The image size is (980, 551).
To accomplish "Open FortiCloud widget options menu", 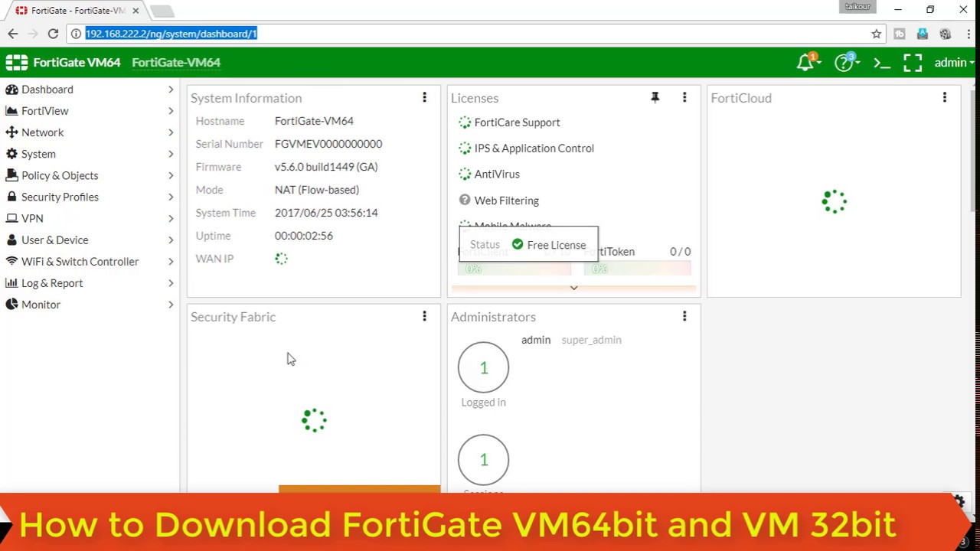I will coord(945,97).
